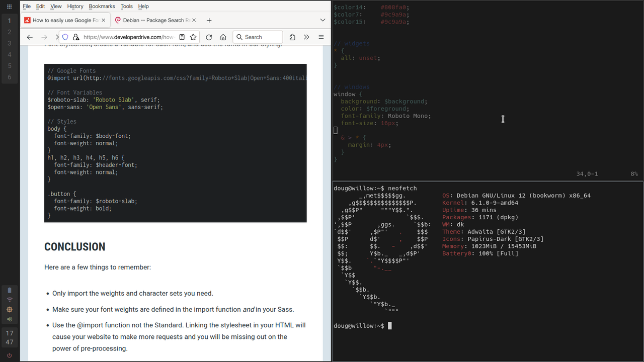Viewport: 644px width, 362px height.
Task: Click the volume speaker icon
Action: click(x=9, y=319)
